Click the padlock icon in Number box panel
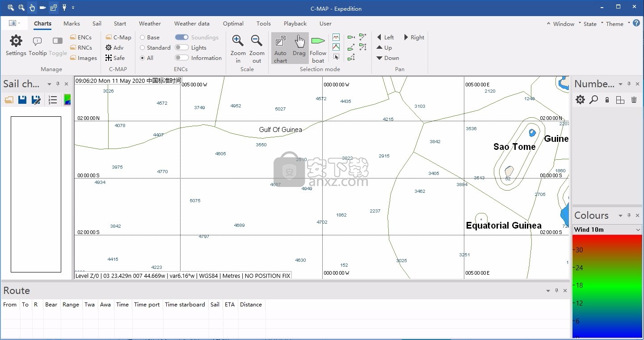The width and height of the screenshot is (644, 340). click(x=607, y=100)
